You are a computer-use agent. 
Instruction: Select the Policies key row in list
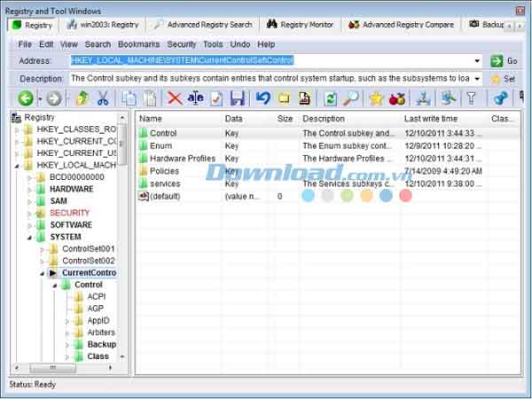pyautogui.click(x=328, y=171)
